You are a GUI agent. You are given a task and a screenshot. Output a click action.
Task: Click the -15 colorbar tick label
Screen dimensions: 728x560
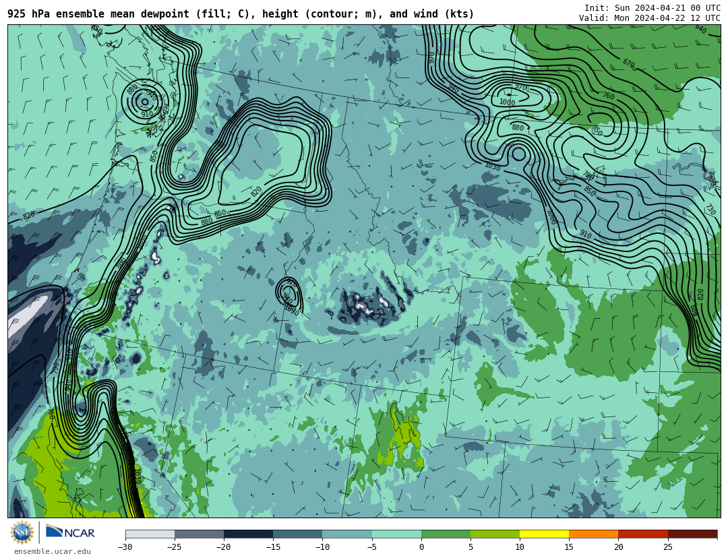[273, 547]
